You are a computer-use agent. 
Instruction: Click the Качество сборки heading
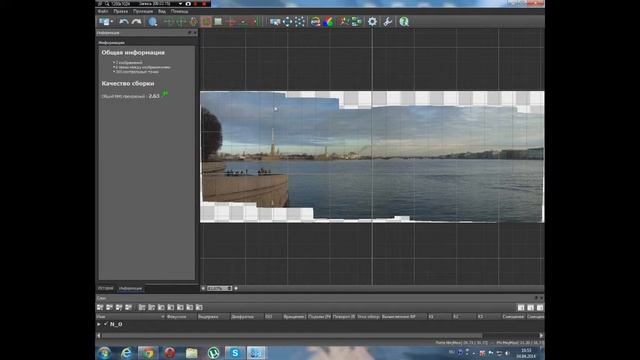coord(128,83)
